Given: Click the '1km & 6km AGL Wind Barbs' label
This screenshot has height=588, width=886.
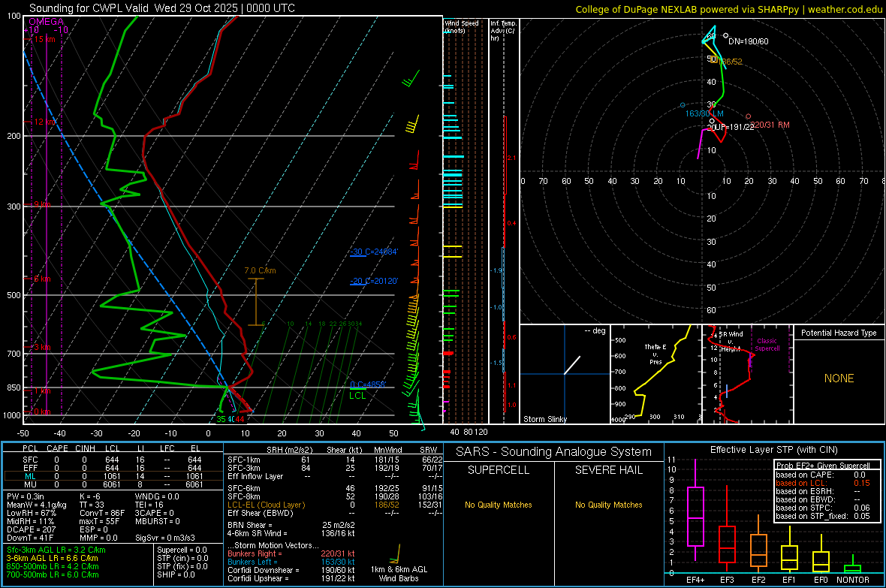Looking at the screenshot, I should coord(399,574).
